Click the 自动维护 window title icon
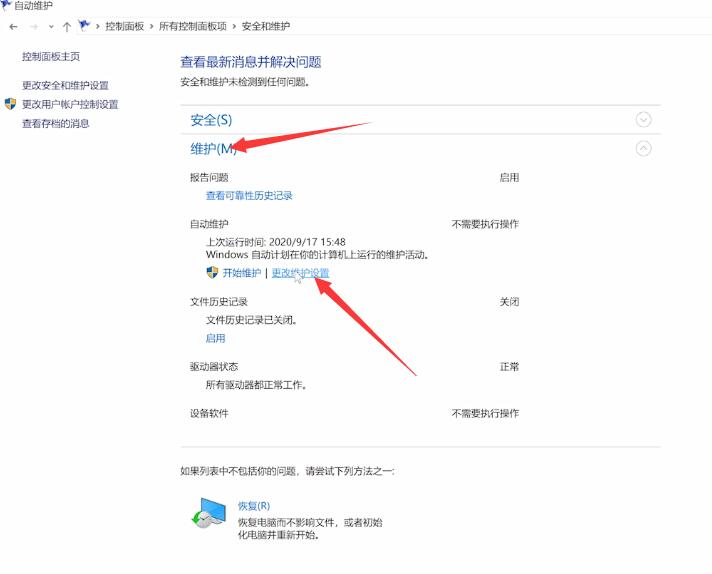 click(5, 5)
